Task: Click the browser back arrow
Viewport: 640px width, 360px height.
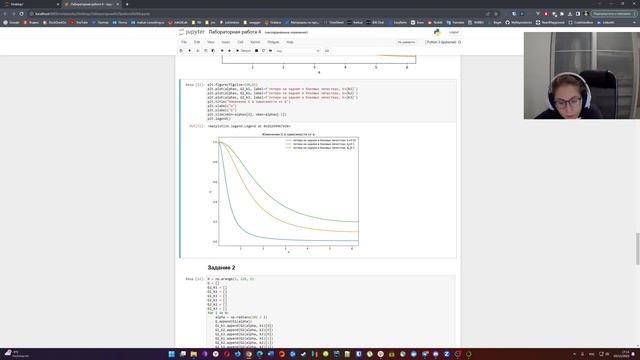Action: tap(5, 13)
